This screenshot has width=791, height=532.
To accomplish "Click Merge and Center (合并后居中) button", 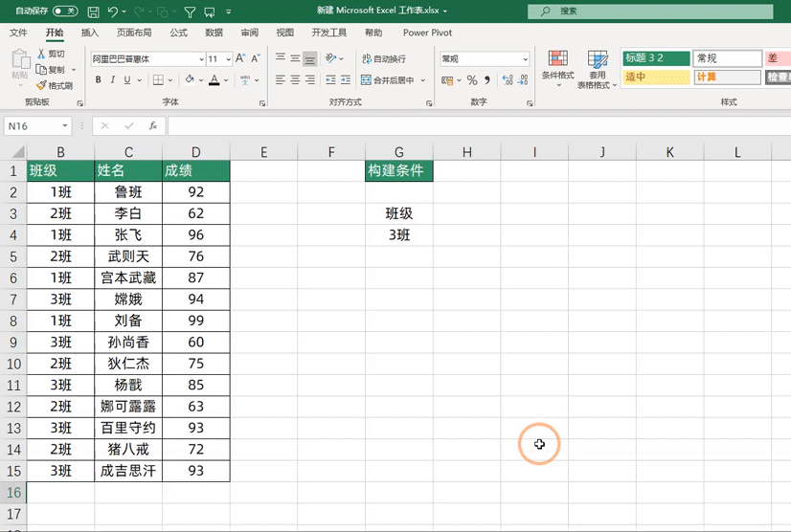I will (393, 80).
